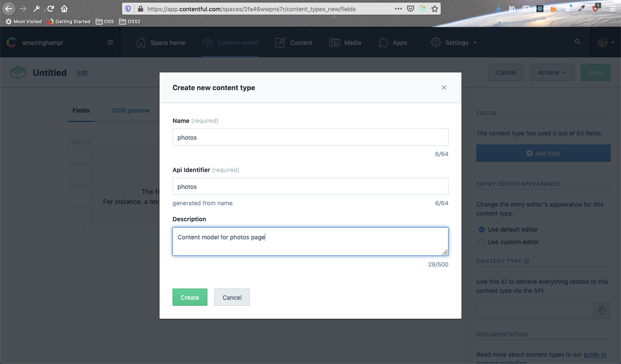Viewport: 621px width, 364px height.
Task: Copy the content type ID with the clipboard icon
Action: click(602, 311)
